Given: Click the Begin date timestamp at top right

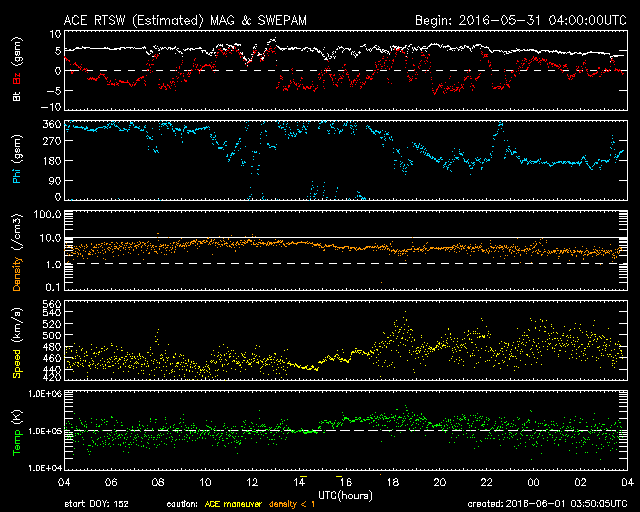Looking at the screenshot, I should pos(519,20).
